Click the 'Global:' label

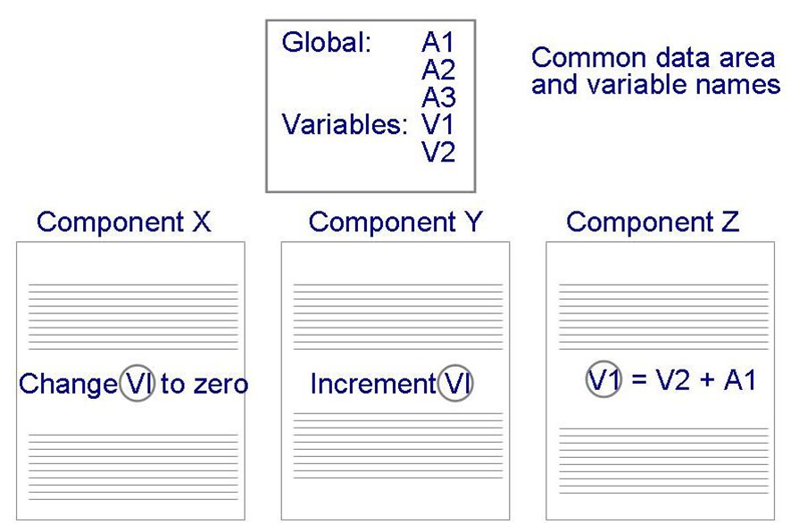point(326,43)
